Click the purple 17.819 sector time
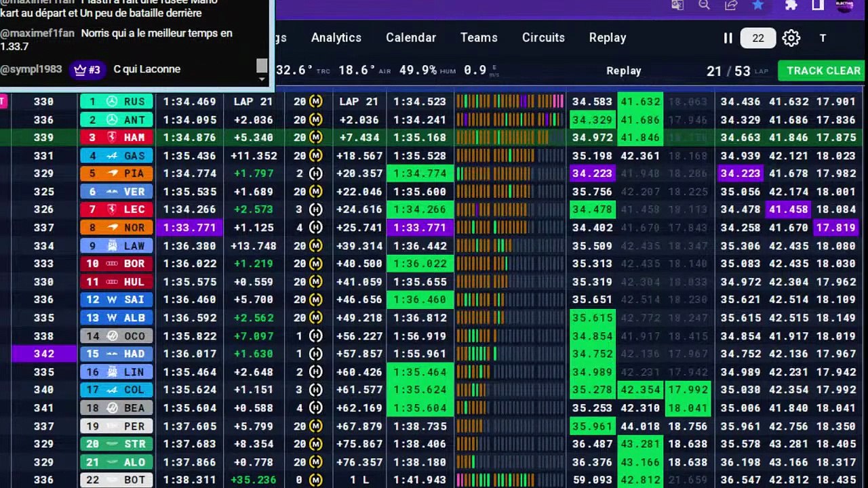Image resolution: width=868 pixels, height=488 pixels. (836, 228)
